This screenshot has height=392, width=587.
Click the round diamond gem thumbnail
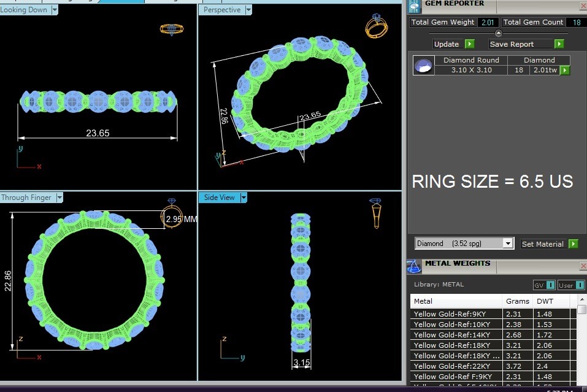tap(423, 66)
